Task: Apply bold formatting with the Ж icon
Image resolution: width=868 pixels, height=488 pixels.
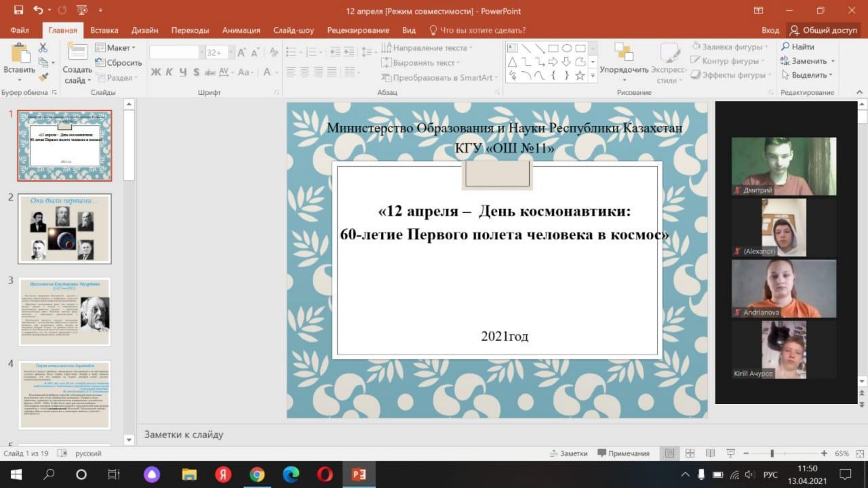Action: click(x=155, y=72)
